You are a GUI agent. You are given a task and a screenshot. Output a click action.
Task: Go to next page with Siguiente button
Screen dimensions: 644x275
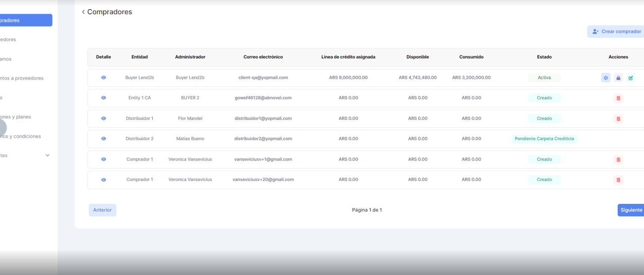coord(631,210)
